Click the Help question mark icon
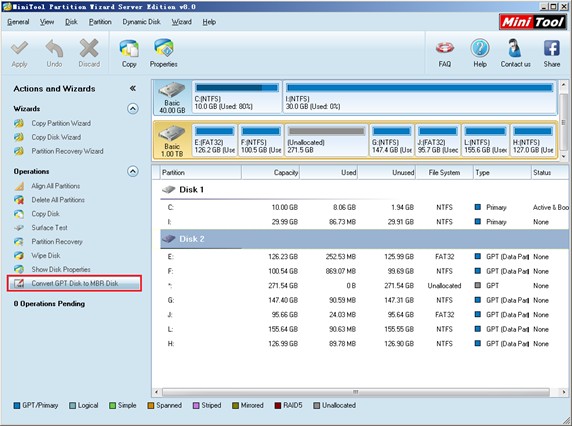Screen dimensions: 572x426 (480, 48)
